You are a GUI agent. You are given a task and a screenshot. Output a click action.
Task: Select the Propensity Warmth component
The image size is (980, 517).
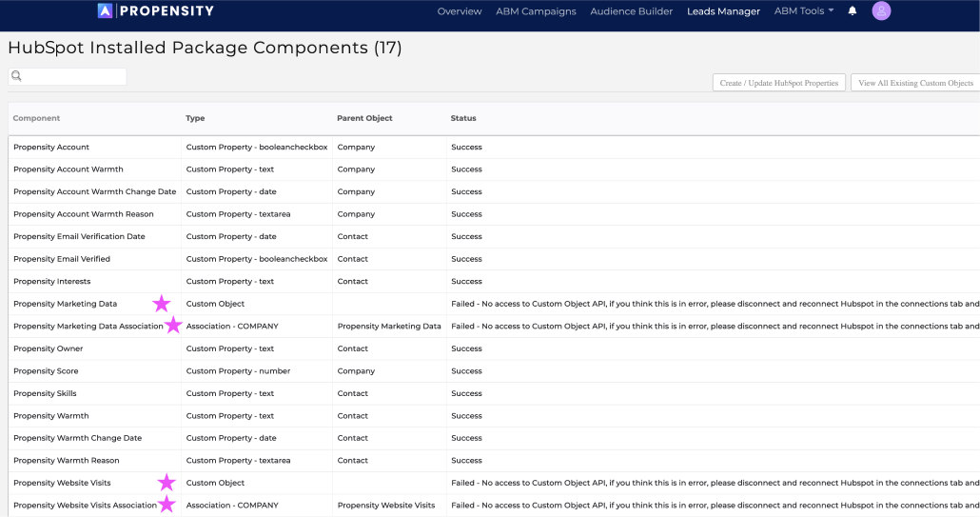coord(50,416)
